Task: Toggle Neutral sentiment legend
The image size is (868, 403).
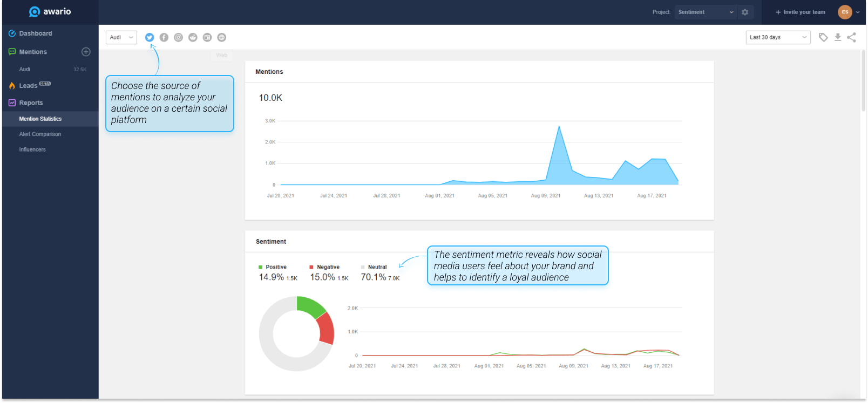Action: pyautogui.click(x=374, y=267)
